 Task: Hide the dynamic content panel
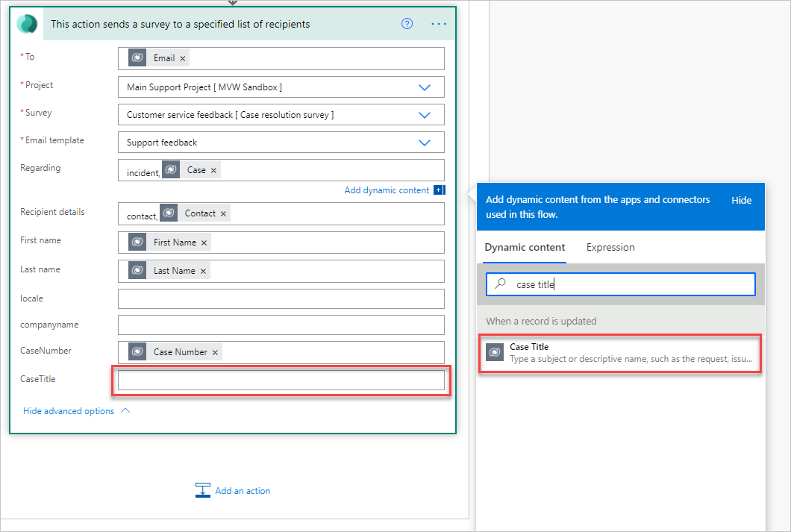[741, 200]
